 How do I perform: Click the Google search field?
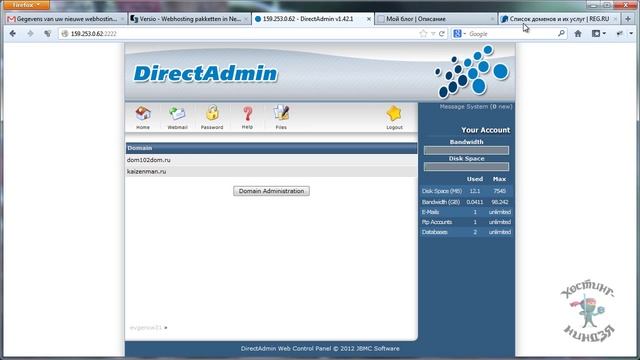click(x=512, y=34)
